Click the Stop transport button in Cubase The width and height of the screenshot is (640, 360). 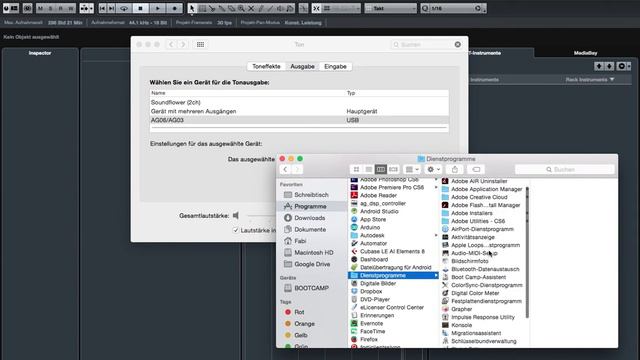pyautogui.click(x=140, y=8)
